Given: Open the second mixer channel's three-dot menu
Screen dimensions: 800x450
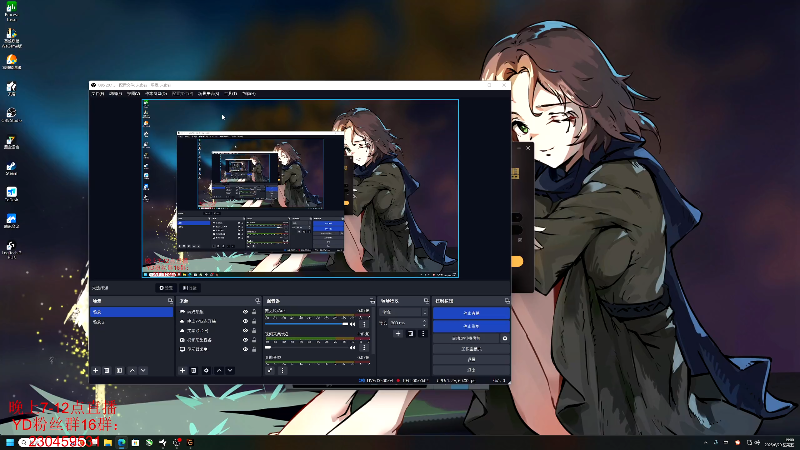Looking at the screenshot, I should click(364, 347).
